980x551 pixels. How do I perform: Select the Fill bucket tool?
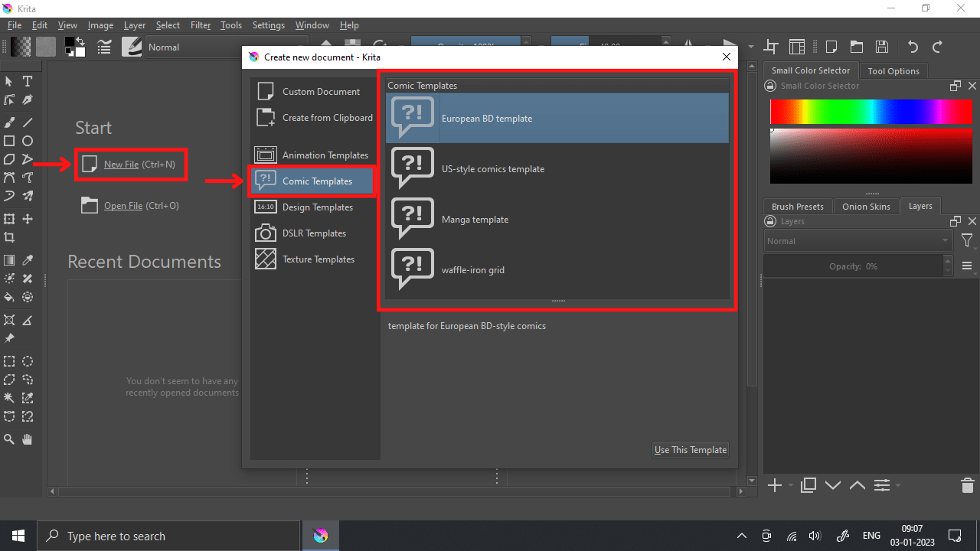point(9,297)
